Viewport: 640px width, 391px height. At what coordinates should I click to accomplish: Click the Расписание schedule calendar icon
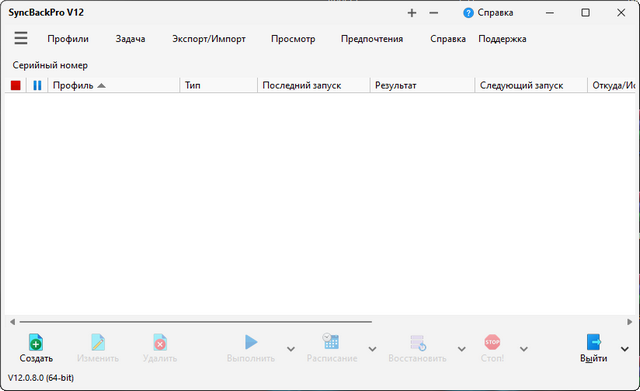(331, 342)
